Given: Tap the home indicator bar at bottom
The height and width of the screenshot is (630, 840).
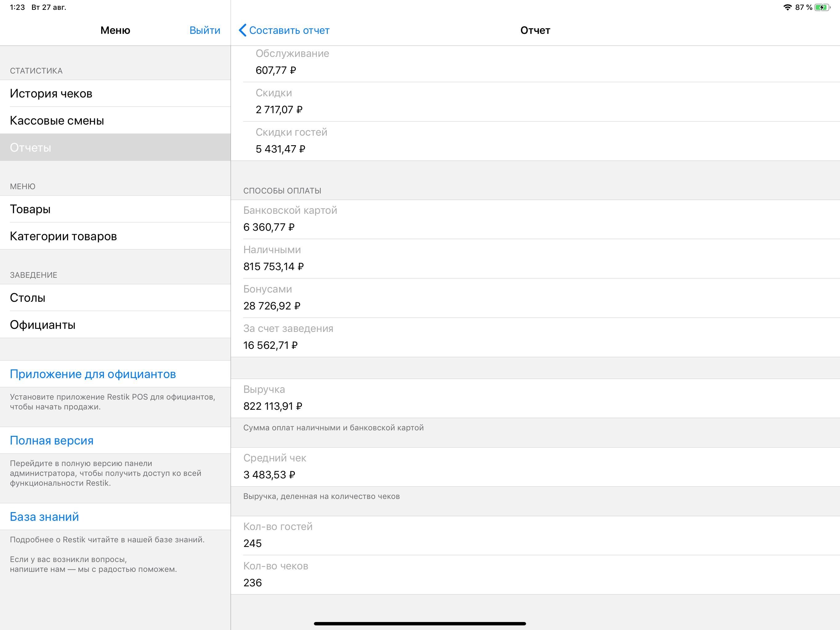Looking at the screenshot, I should (x=420, y=623).
